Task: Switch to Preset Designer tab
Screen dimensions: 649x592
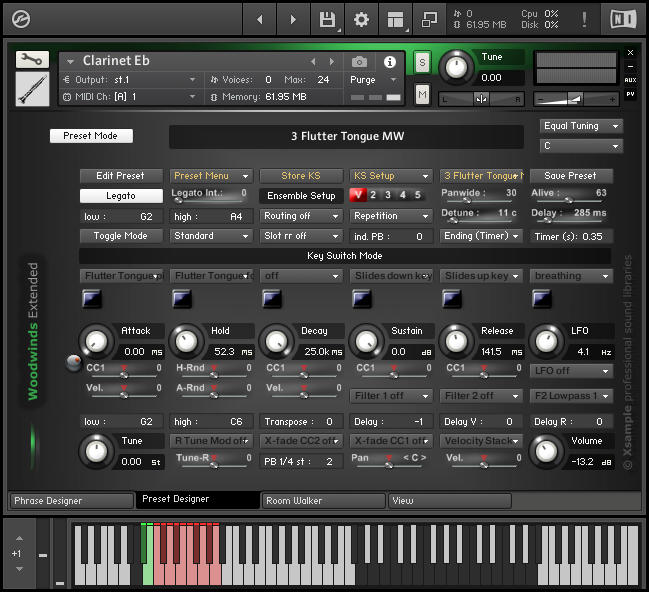Action: pyautogui.click(x=198, y=500)
